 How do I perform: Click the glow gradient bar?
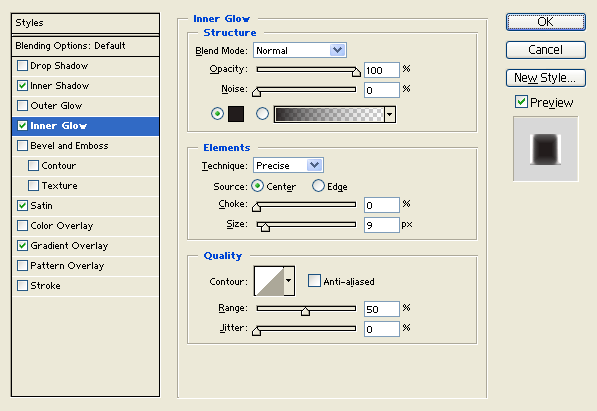(x=329, y=114)
